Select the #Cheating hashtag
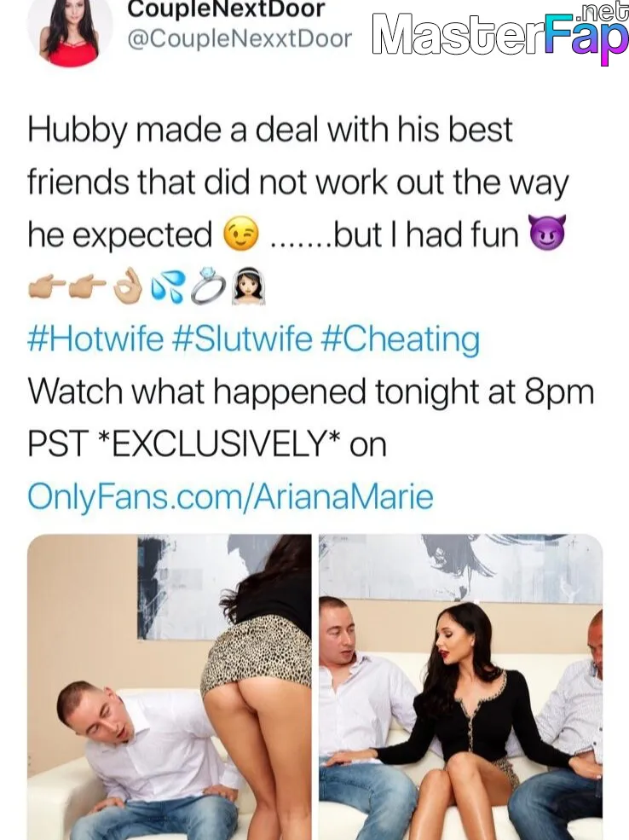 [x=400, y=340]
